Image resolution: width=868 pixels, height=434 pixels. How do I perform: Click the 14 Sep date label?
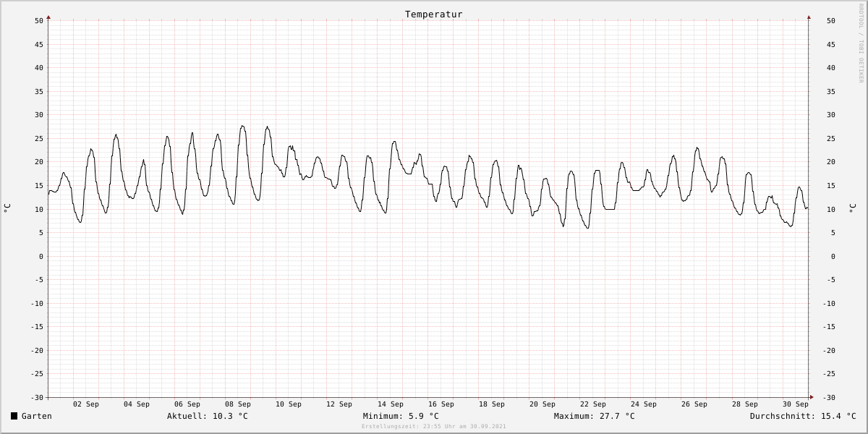pyautogui.click(x=391, y=404)
